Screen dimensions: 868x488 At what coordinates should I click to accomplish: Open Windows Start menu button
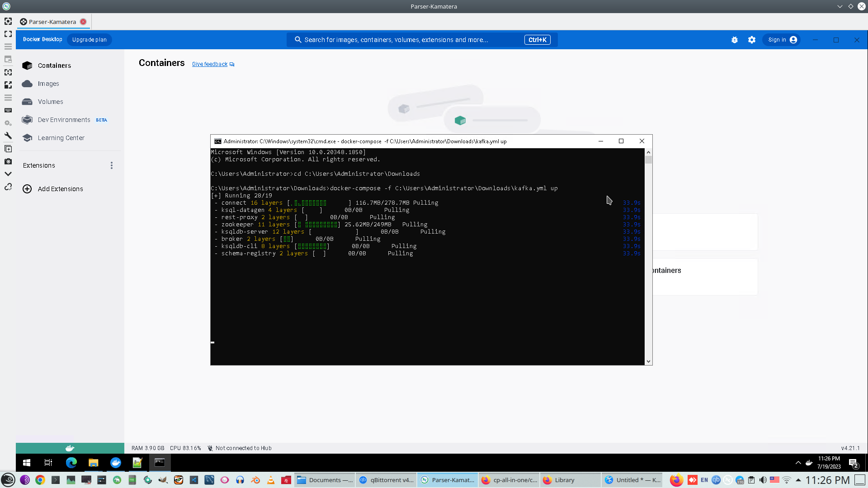(27, 463)
